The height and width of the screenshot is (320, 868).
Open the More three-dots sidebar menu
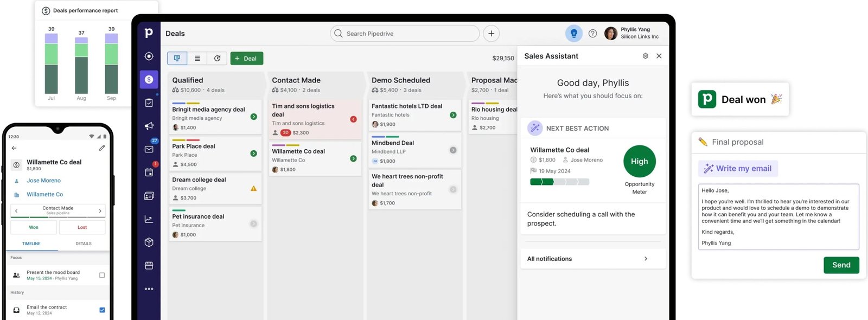tap(149, 289)
